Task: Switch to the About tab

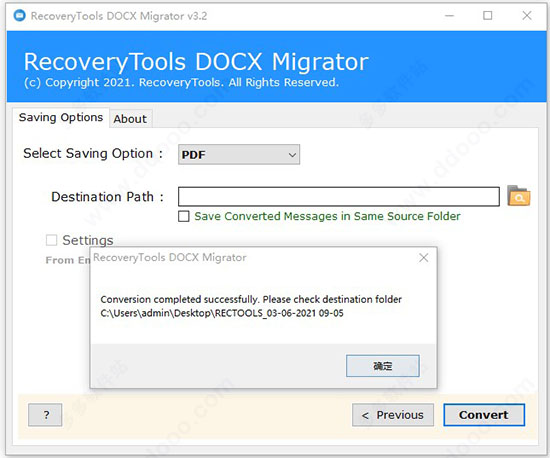Action: click(x=130, y=119)
